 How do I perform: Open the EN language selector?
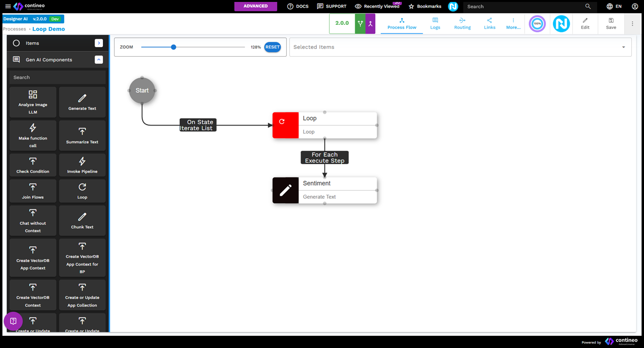(614, 6)
